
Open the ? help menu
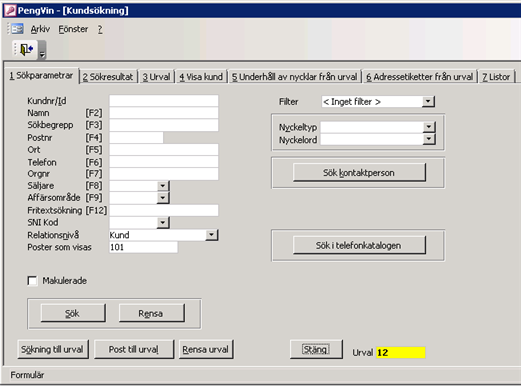(x=100, y=29)
